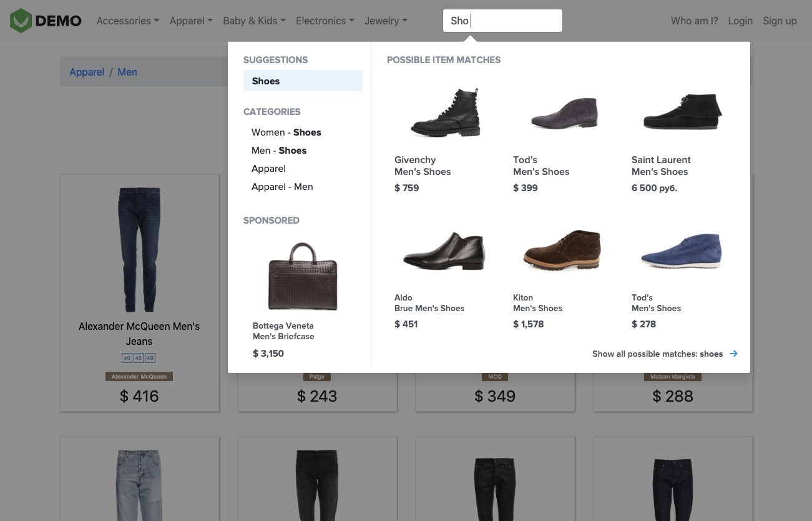Click the arrow next to Show all matches
Viewport: 812px width, 521px height.
[x=734, y=354]
